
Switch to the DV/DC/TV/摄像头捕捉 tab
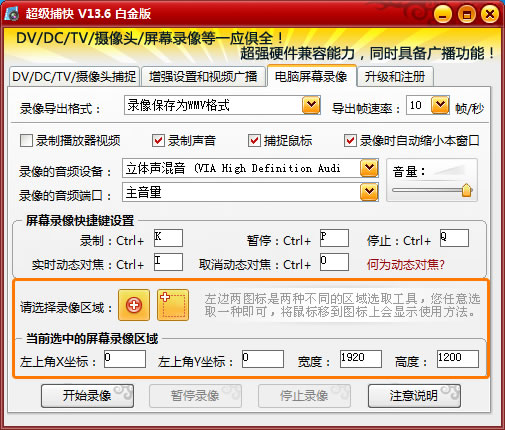74,77
